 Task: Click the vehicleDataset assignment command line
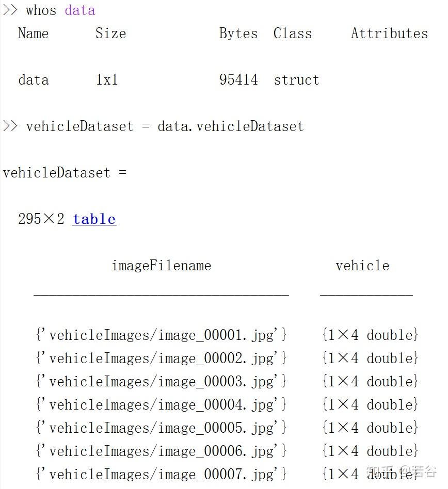(x=153, y=126)
